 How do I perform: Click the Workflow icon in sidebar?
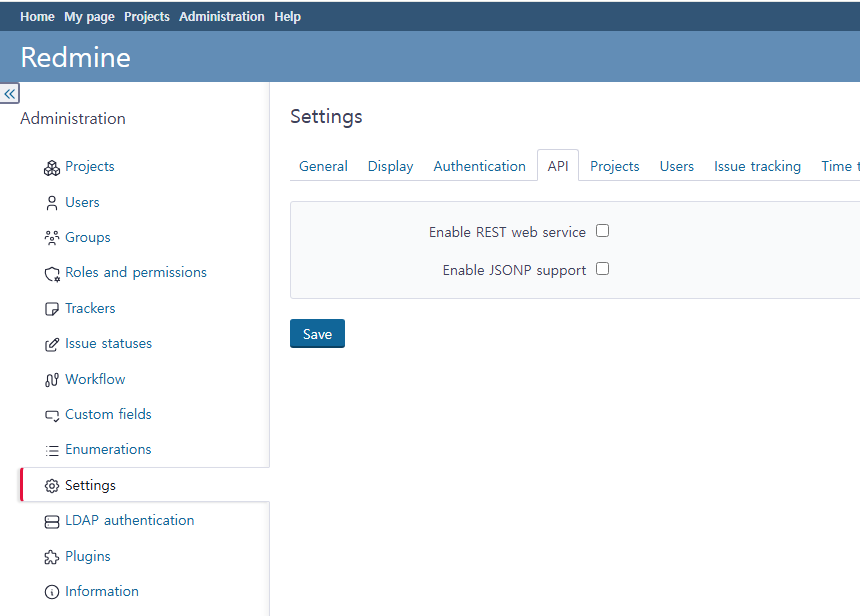[52, 380]
